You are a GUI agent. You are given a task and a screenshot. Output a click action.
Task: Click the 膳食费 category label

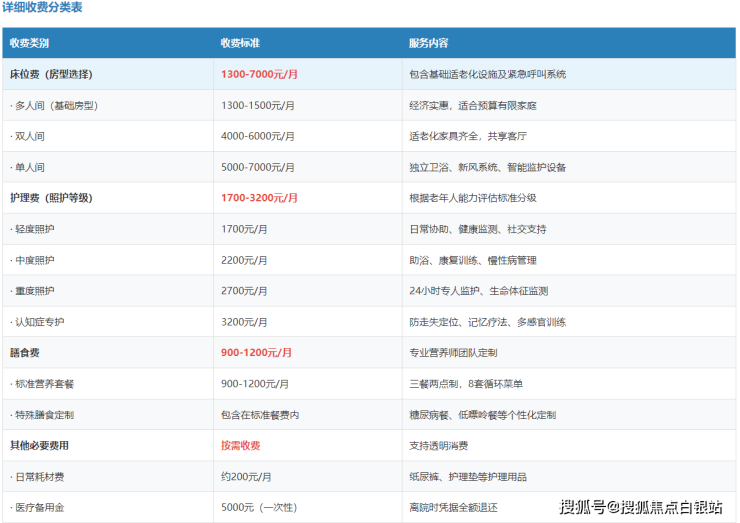(x=25, y=353)
